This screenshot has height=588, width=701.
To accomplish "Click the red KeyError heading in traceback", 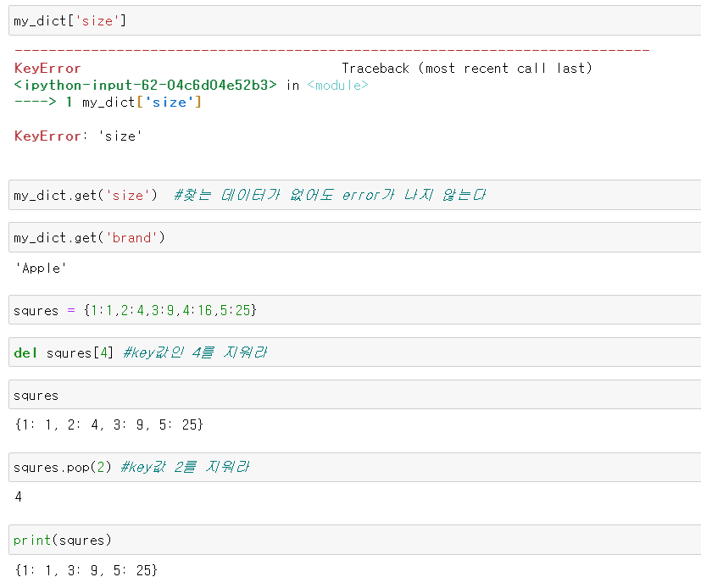I will tap(47, 69).
